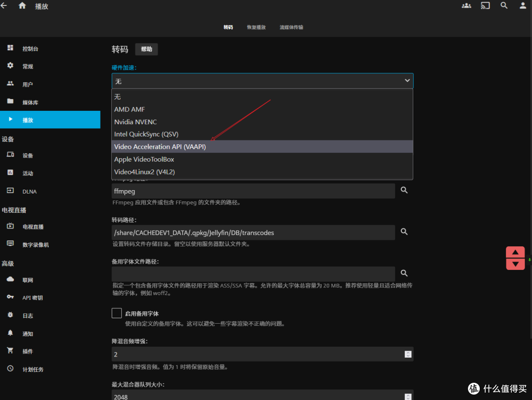Browse for the 转码路径 folder via its search icon
This screenshot has width=532, height=400.
[404, 232]
